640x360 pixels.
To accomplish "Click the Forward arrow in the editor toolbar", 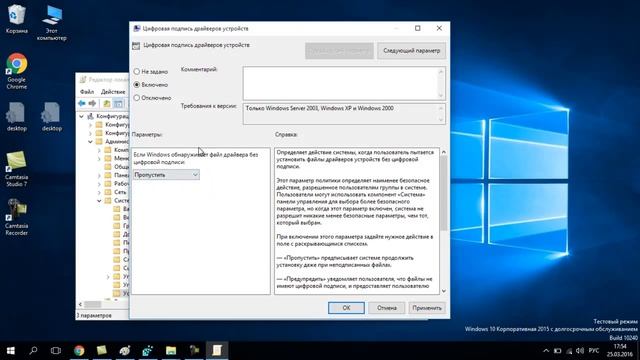I will (92, 104).
